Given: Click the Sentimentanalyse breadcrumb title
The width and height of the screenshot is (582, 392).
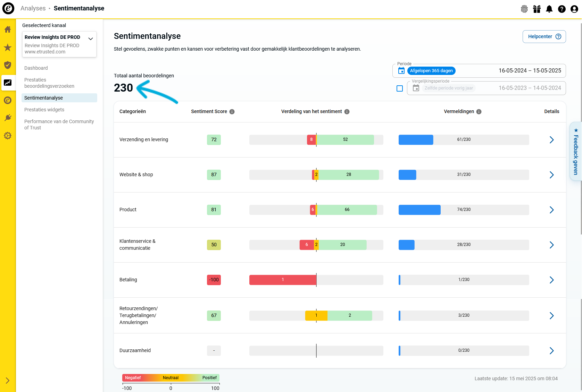Looking at the screenshot, I should pyautogui.click(x=79, y=8).
